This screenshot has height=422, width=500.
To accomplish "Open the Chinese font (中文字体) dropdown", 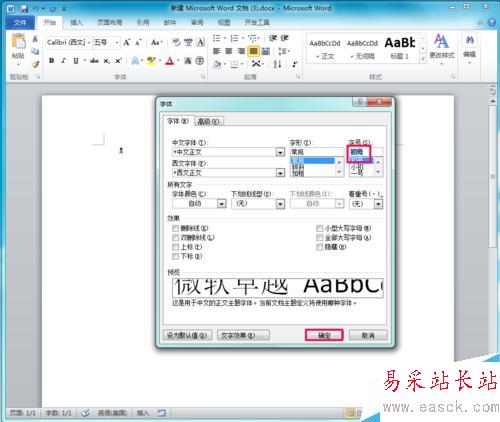I will click(x=280, y=152).
